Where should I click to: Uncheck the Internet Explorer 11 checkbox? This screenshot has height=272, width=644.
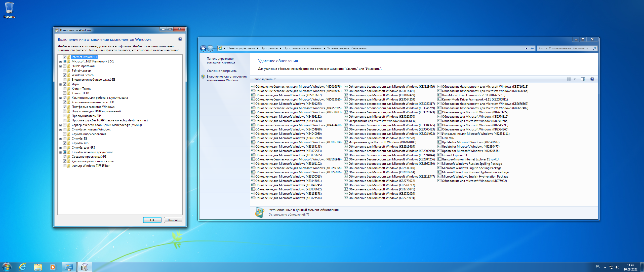coord(65,57)
